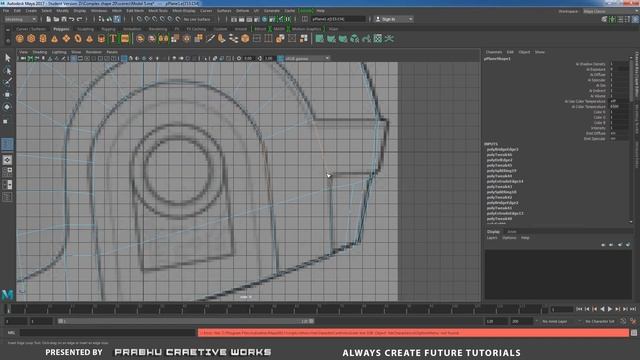The image size is (640, 360).
Task: Toggle Snap to Curves in the status line
Action: 147,19
